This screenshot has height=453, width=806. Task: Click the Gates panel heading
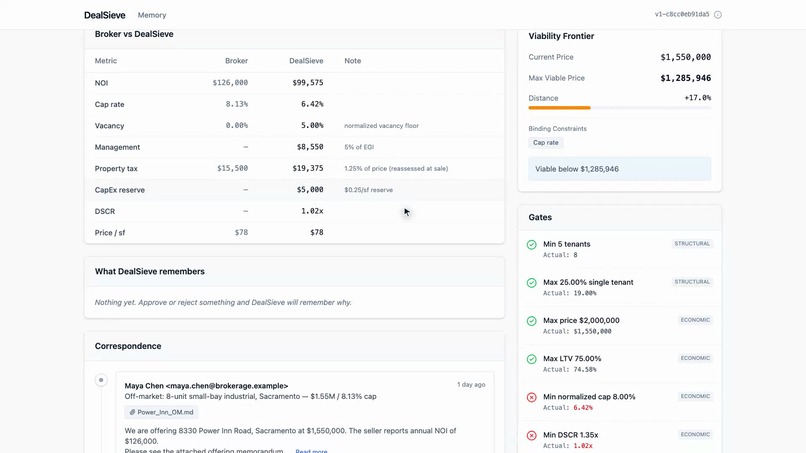click(x=540, y=218)
